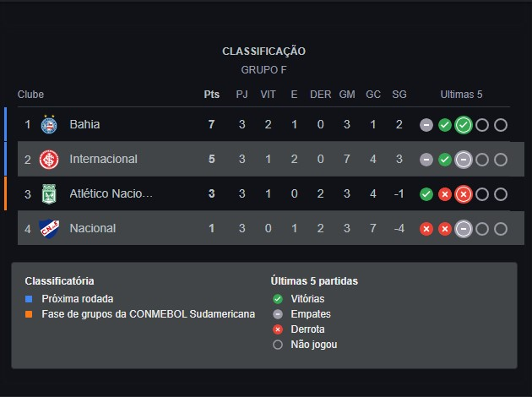
Task: Click the orange CONMEBOL Sudamericana legend swatch
Action: (x=29, y=314)
